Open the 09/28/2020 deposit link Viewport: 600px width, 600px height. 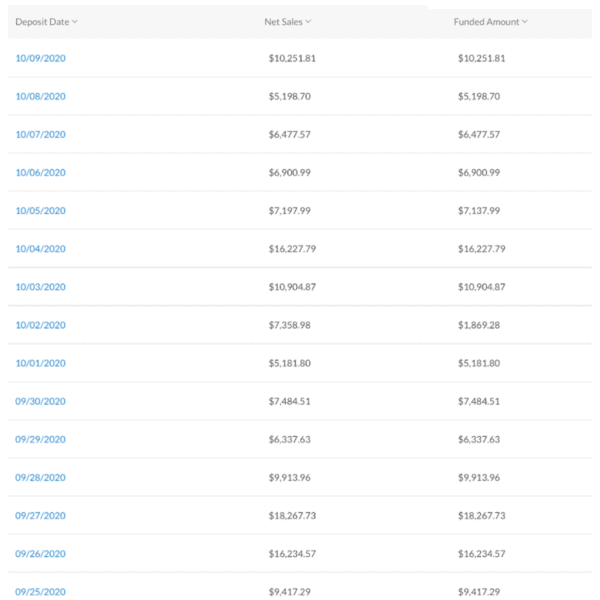[41, 478]
